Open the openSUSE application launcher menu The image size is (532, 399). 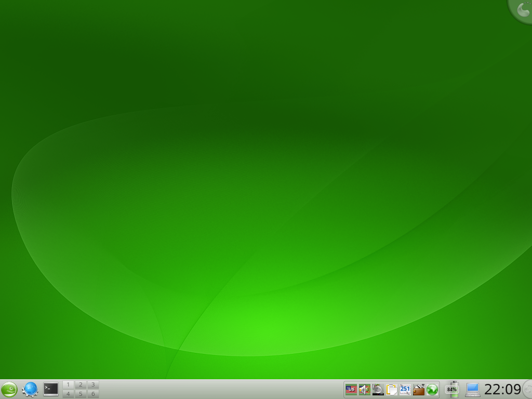coord(9,389)
